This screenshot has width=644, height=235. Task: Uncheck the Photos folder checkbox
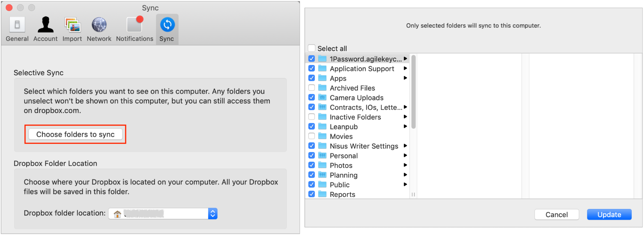coord(311,165)
